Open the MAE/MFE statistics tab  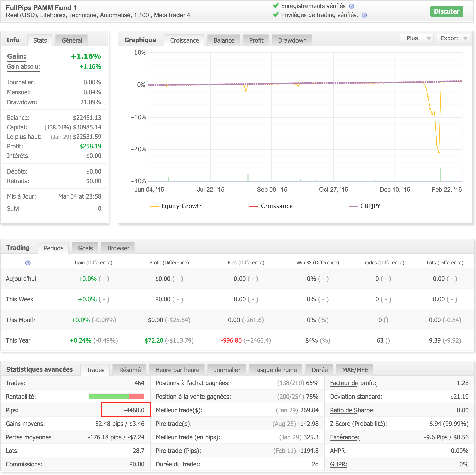pyautogui.click(x=355, y=370)
